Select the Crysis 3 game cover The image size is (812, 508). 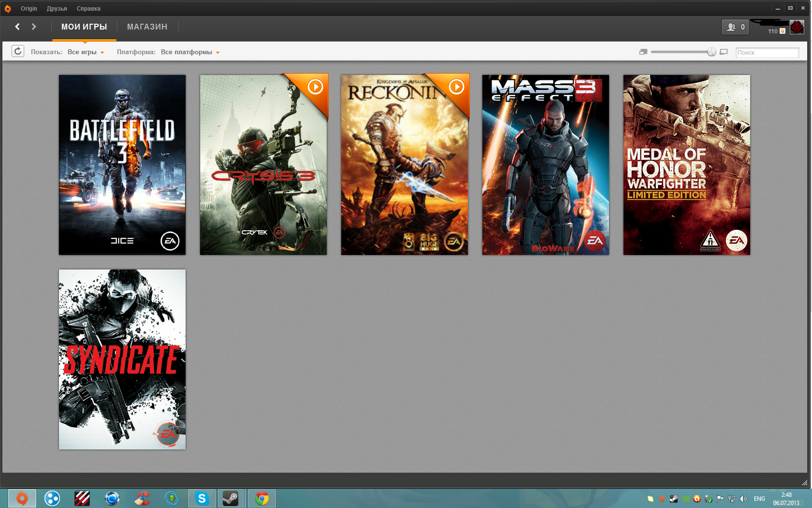(263, 165)
